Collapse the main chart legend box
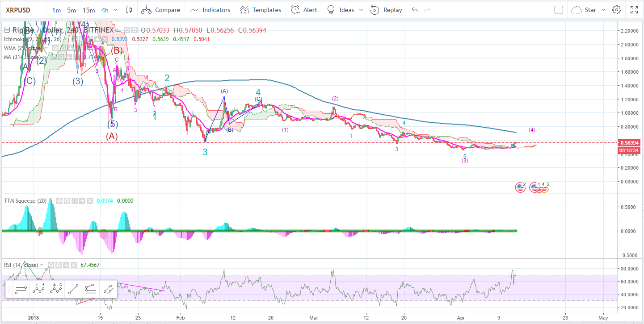 pos(7,30)
